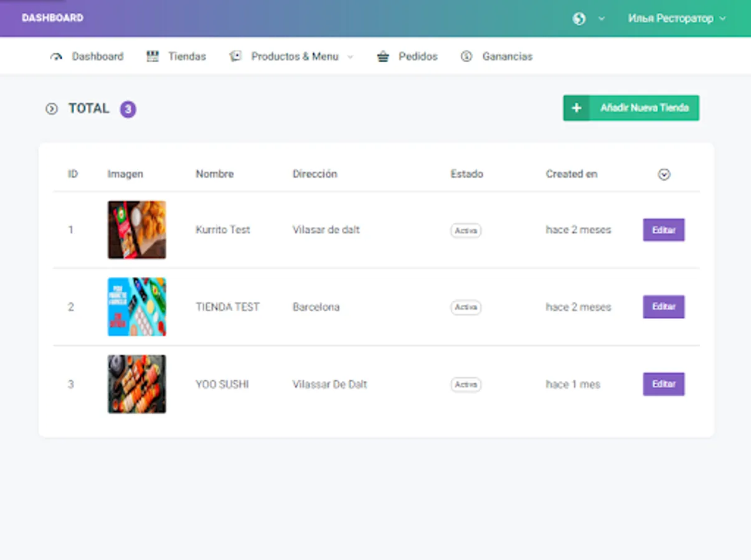751x560 pixels.
Task: Open the Pedidos menu item
Action: 418,57
